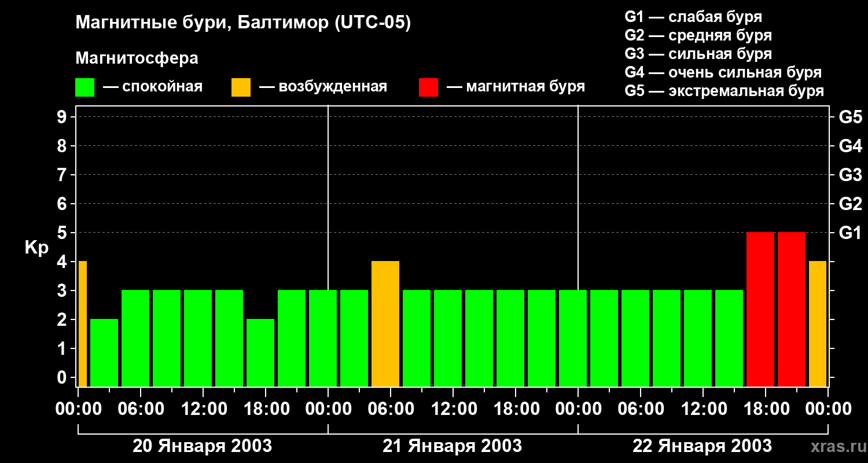Click the 'Магнитосфера' legend heading
This screenshot has width=868, height=463.
pos(137,58)
